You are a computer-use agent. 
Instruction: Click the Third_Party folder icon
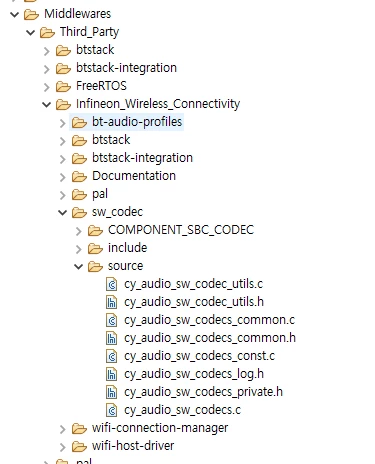click(47, 32)
